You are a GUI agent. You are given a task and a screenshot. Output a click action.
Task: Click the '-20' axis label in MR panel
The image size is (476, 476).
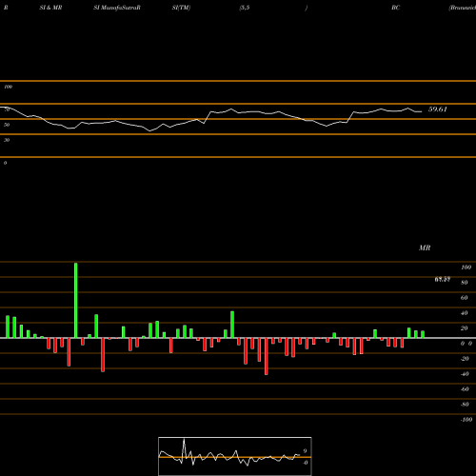[465, 359]
